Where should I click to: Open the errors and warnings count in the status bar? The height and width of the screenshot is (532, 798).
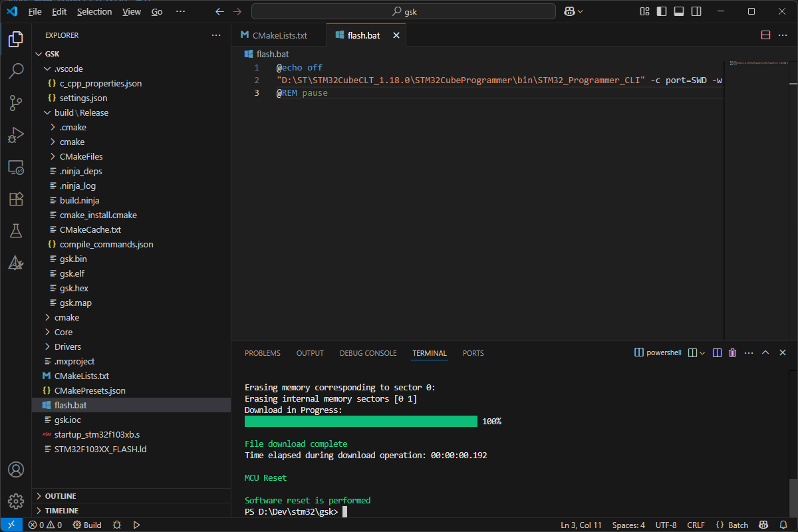pyautogui.click(x=45, y=525)
